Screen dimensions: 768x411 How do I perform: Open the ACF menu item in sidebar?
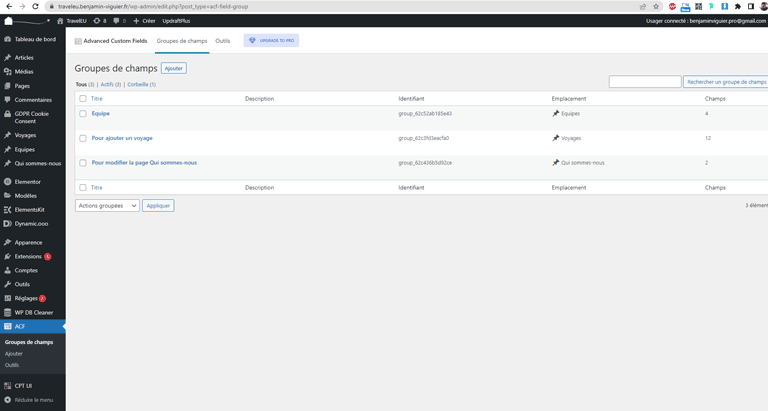(x=21, y=326)
